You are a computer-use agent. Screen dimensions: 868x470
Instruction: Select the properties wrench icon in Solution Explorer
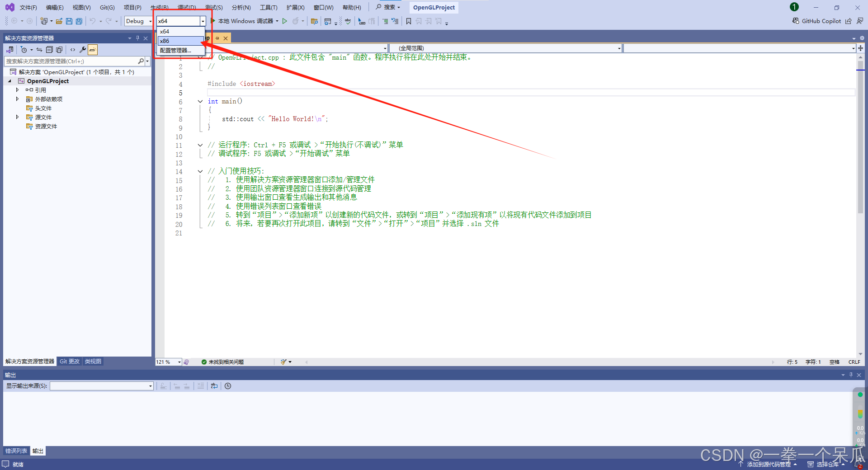(x=82, y=50)
